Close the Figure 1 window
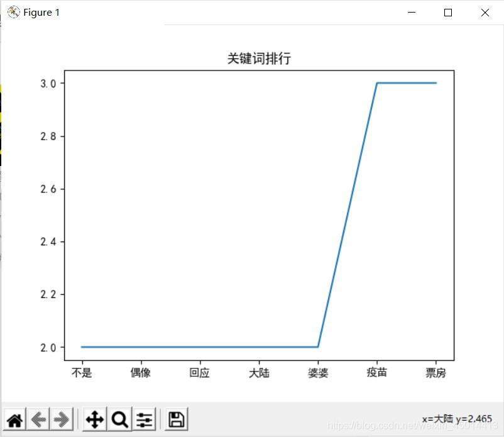 point(485,12)
